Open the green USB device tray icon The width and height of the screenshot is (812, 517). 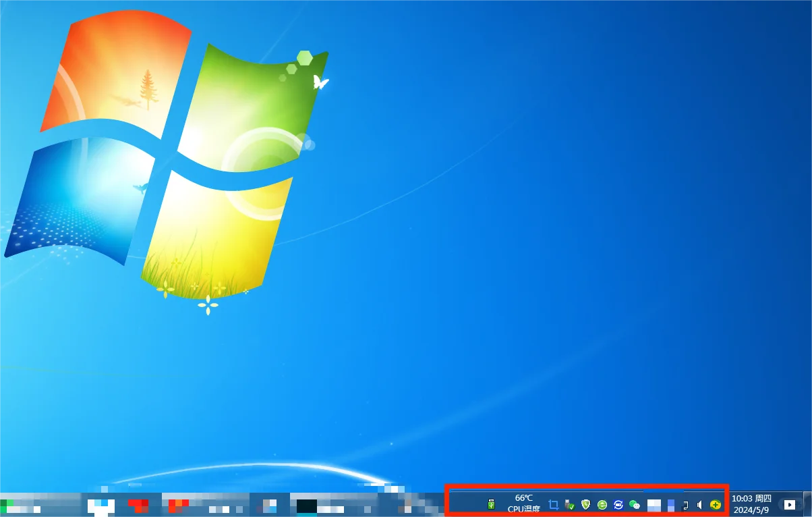click(491, 504)
